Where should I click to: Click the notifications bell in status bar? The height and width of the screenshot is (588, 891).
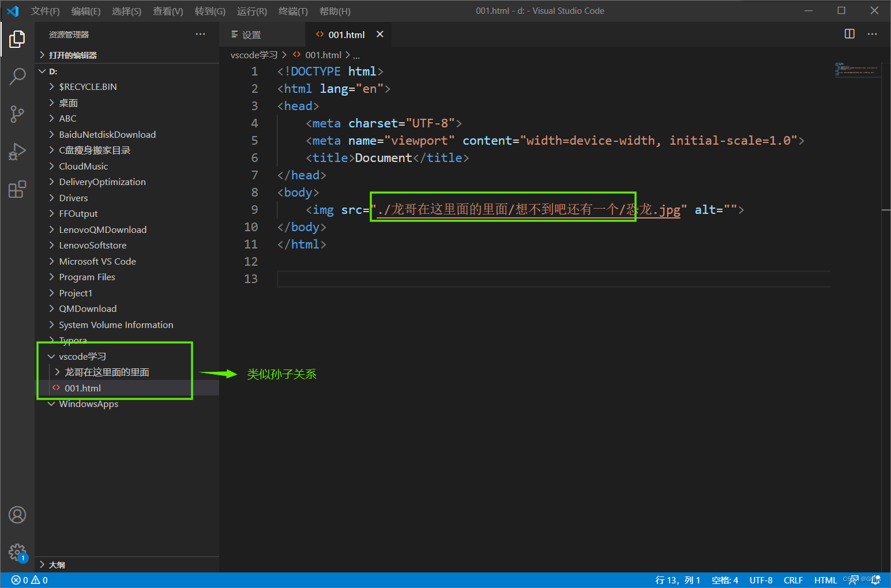point(876,580)
